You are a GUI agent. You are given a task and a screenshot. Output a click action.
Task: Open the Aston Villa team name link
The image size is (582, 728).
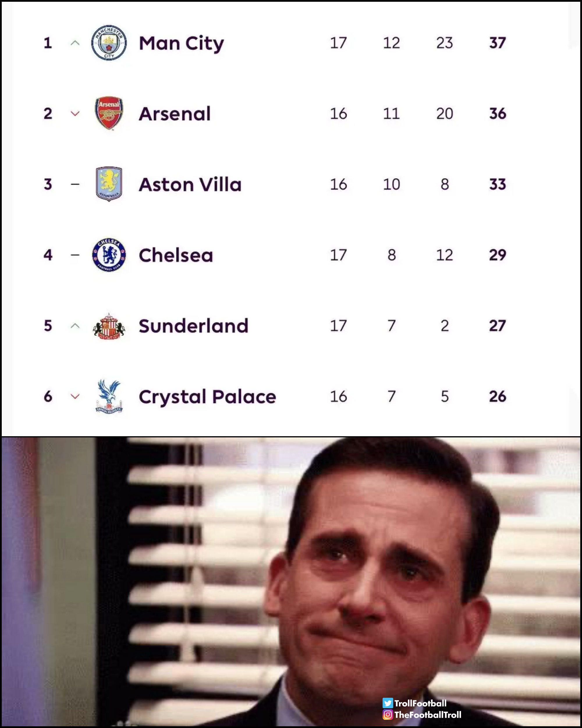coord(190,184)
